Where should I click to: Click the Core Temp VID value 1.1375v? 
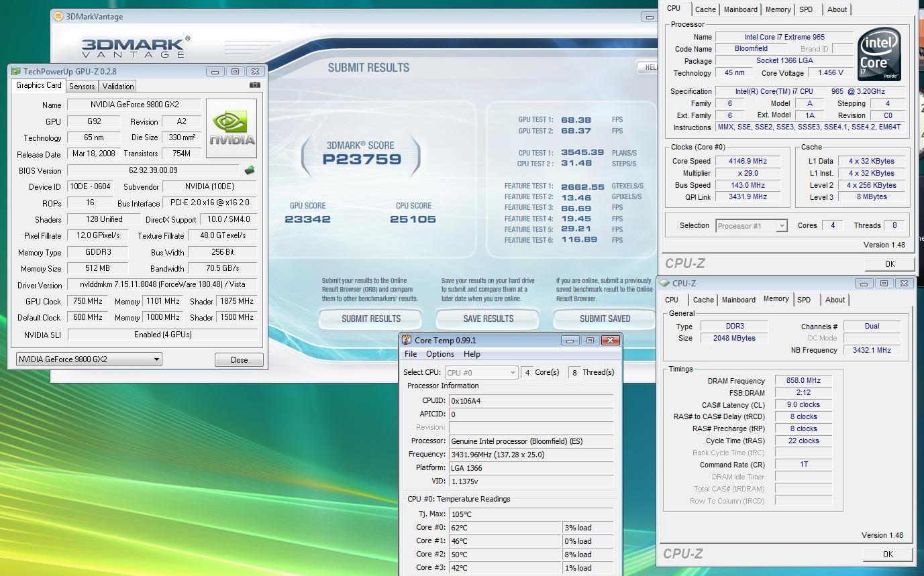point(531,481)
